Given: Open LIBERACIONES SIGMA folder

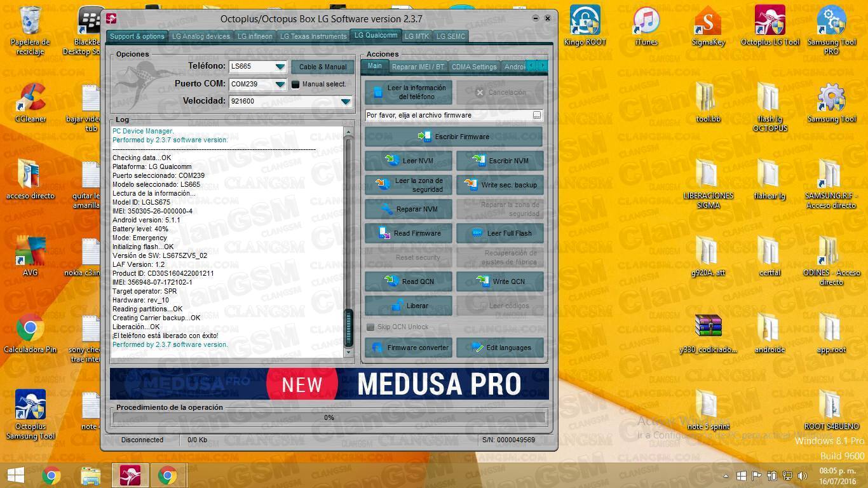Looking at the screenshot, I should click(x=708, y=184).
